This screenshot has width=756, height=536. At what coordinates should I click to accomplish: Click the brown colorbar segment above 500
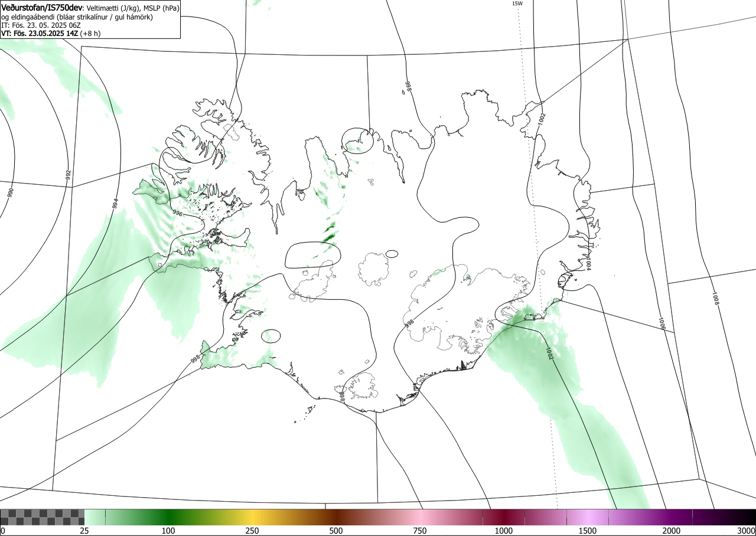click(x=336, y=517)
